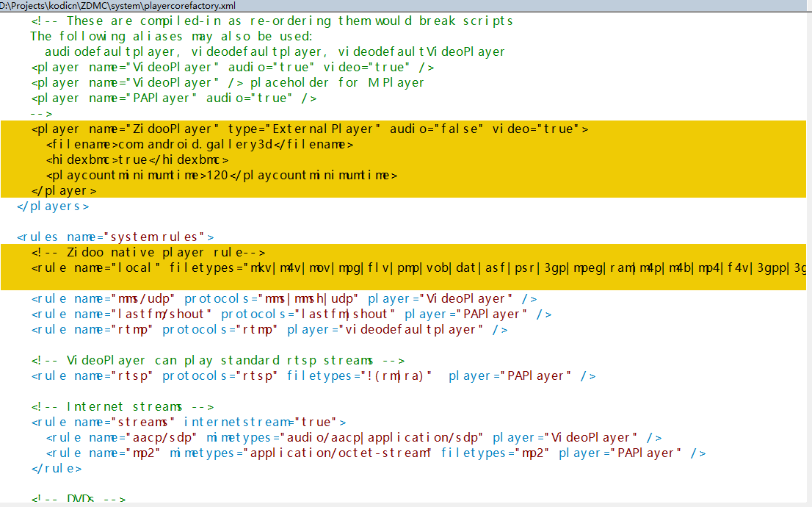The width and height of the screenshot is (812, 507).
Task: Click the streams internetstream="true" rule line
Action: click(189, 422)
